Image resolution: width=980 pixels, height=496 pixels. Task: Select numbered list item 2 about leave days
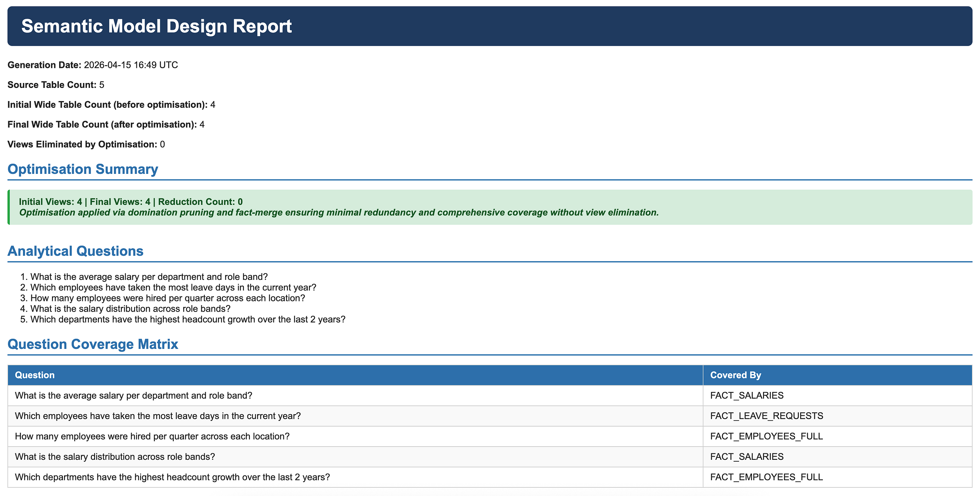[x=173, y=287]
